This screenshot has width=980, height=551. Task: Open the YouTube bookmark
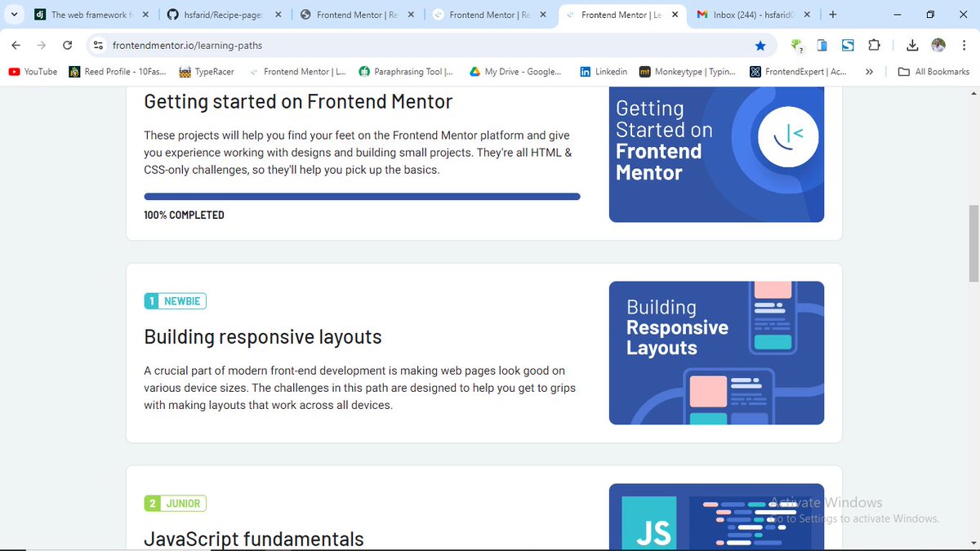[x=33, y=72]
